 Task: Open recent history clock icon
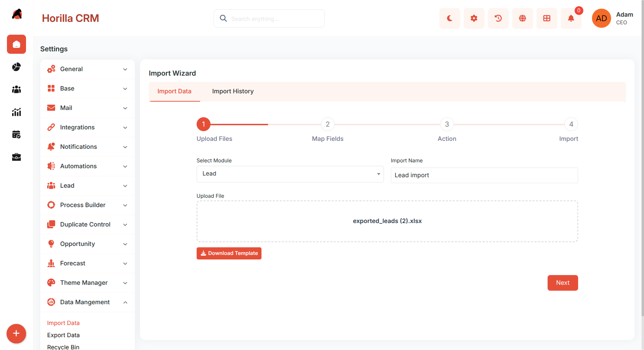tap(498, 18)
